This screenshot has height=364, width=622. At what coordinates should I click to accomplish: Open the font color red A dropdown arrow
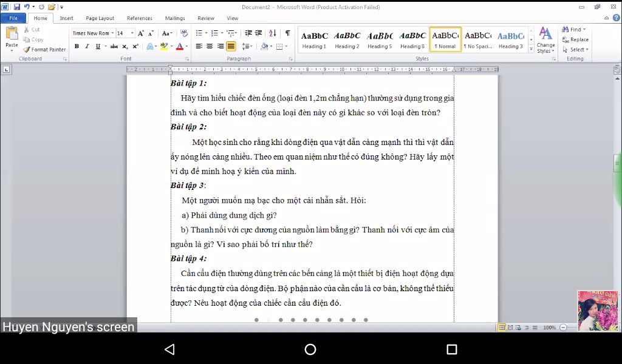point(187,46)
